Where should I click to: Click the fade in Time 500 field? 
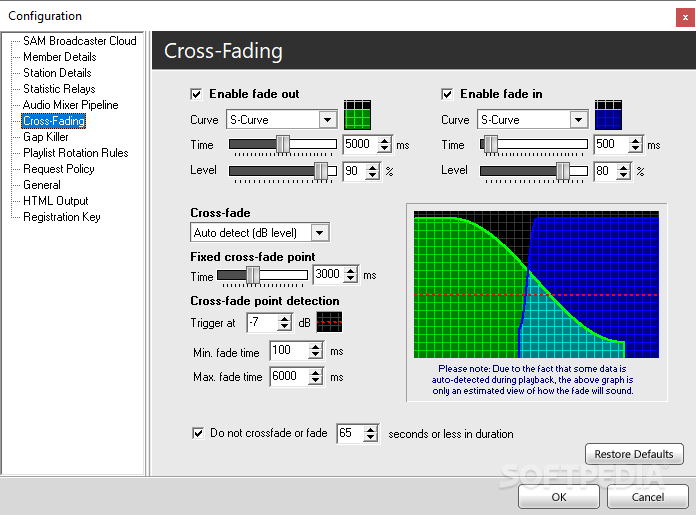611,144
